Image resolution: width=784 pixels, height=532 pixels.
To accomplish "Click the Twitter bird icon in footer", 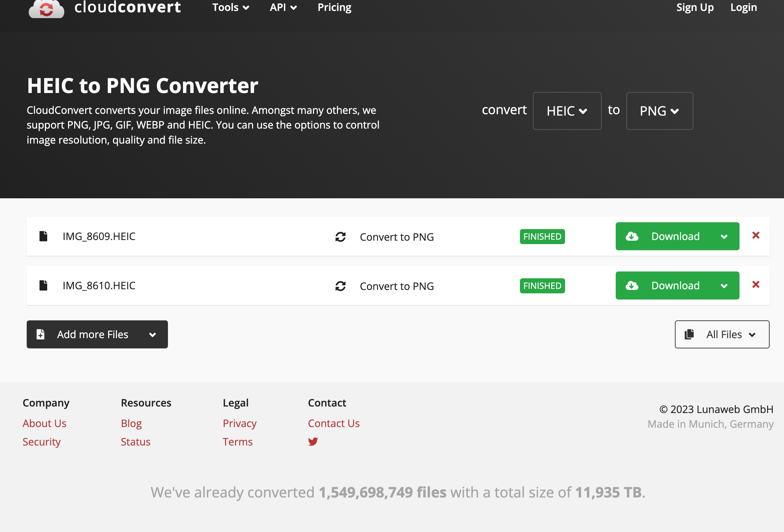I will (313, 441).
